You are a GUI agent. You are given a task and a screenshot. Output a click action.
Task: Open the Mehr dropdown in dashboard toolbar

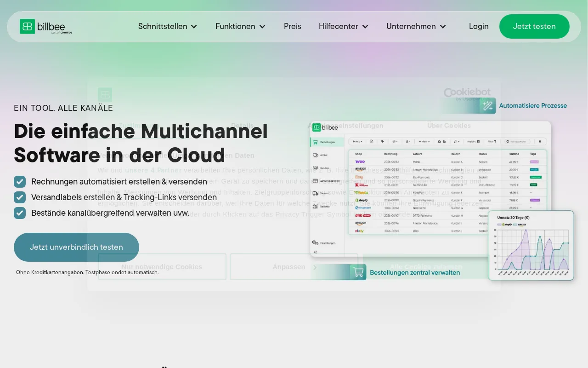(x=424, y=142)
